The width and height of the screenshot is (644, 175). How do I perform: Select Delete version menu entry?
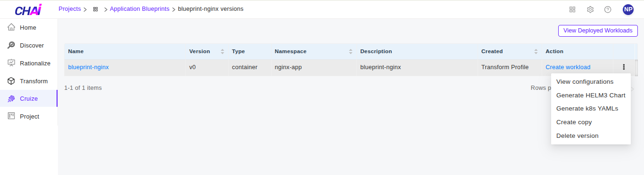591,136
